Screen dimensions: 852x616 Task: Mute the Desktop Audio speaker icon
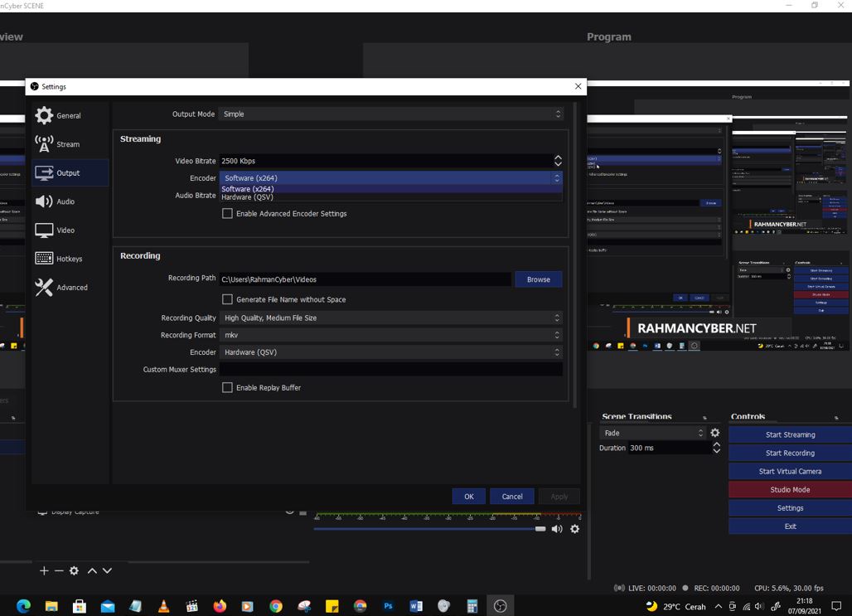point(557,528)
